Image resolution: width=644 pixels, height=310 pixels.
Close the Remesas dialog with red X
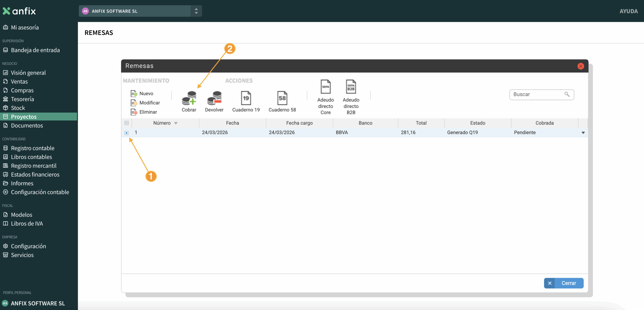pos(581,66)
